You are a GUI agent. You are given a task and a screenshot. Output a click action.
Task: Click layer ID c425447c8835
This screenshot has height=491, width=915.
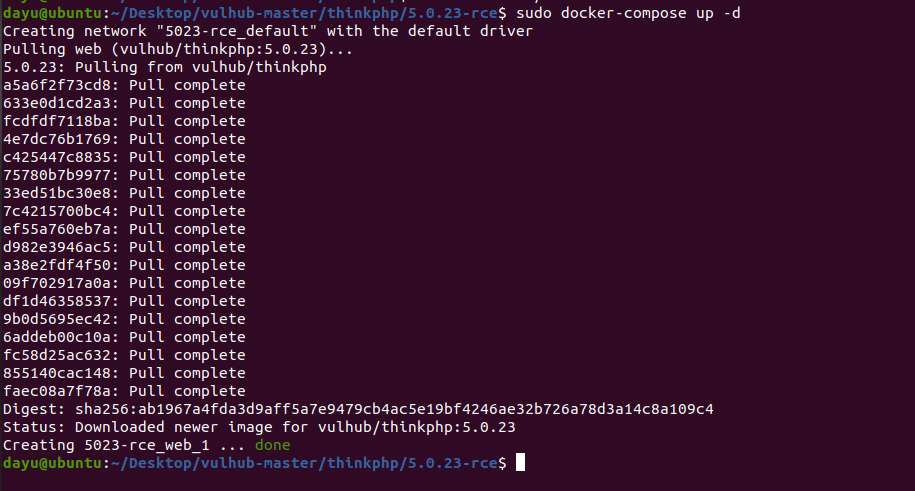point(57,157)
